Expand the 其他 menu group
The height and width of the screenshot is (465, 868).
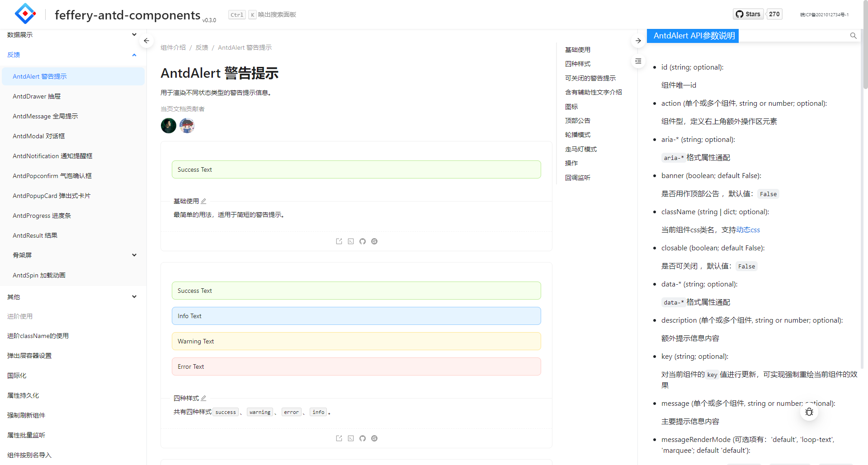(x=72, y=297)
